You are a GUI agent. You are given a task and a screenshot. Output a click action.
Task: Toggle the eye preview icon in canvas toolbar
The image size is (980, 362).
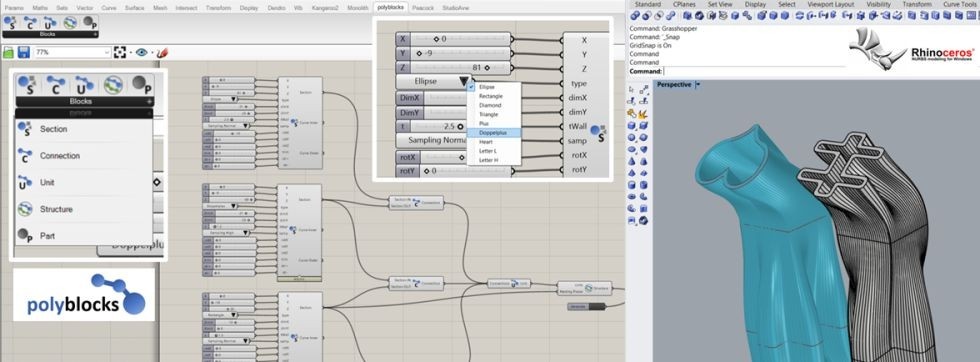point(141,53)
